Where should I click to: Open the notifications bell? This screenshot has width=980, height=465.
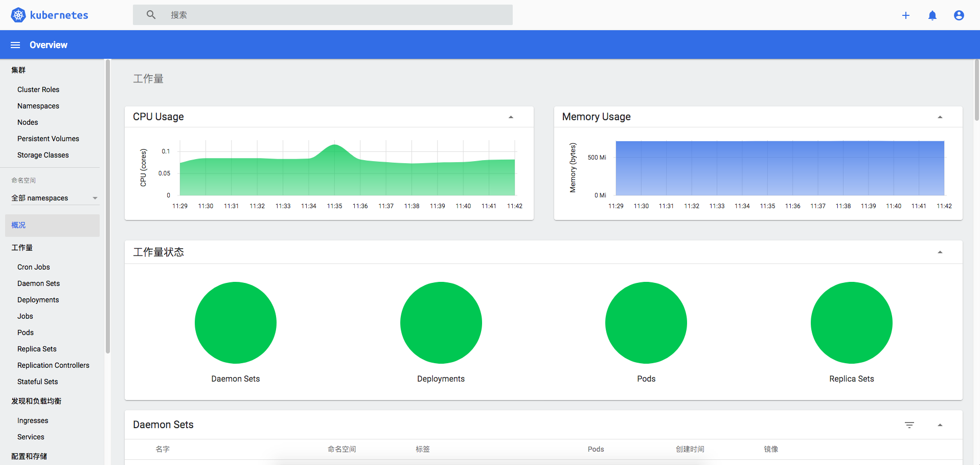tap(932, 15)
